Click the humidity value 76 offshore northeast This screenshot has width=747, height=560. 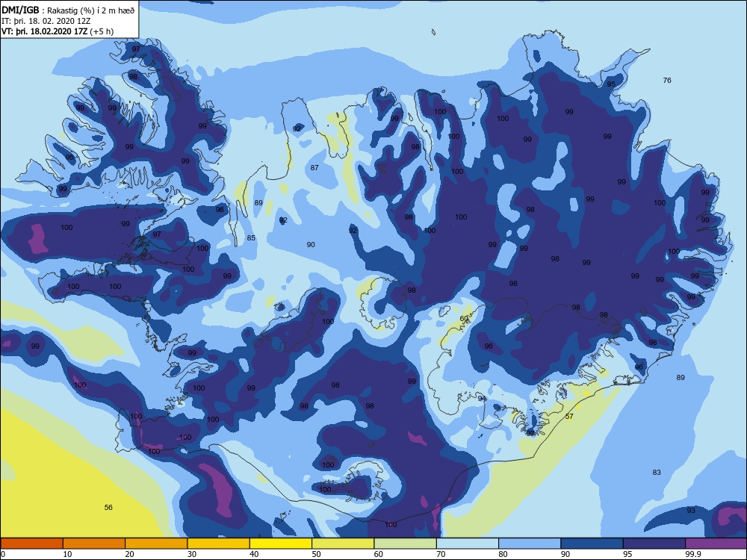tap(667, 80)
